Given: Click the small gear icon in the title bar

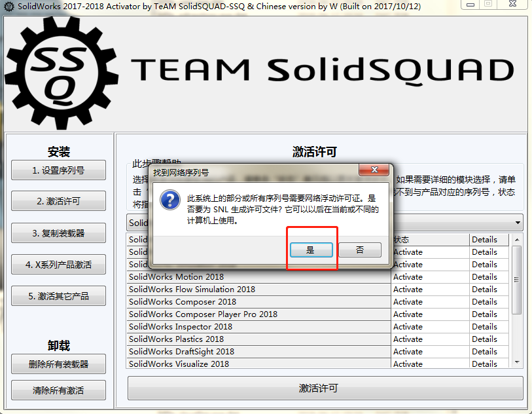Looking at the screenshot, I should [x=9, y=6].
